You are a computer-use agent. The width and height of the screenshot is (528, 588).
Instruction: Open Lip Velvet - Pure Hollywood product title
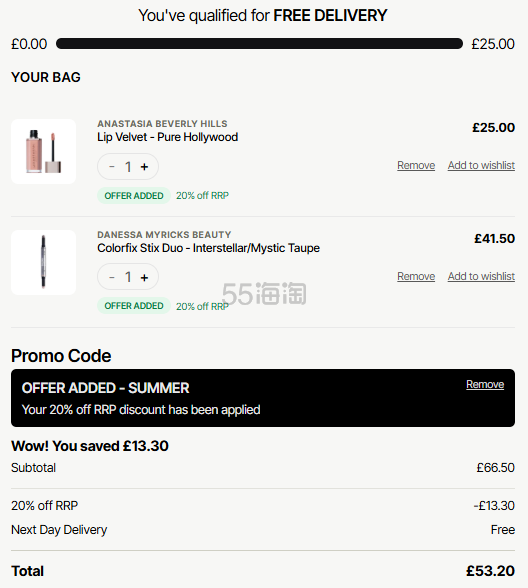point(168,137)
